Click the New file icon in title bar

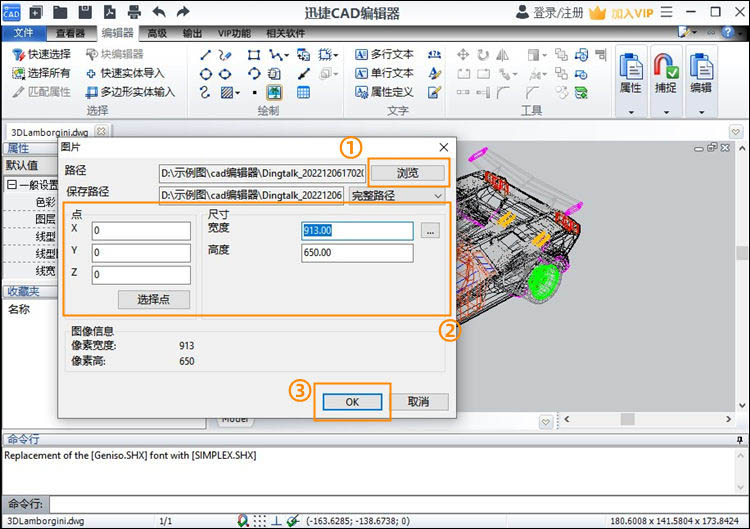(36, 11)
